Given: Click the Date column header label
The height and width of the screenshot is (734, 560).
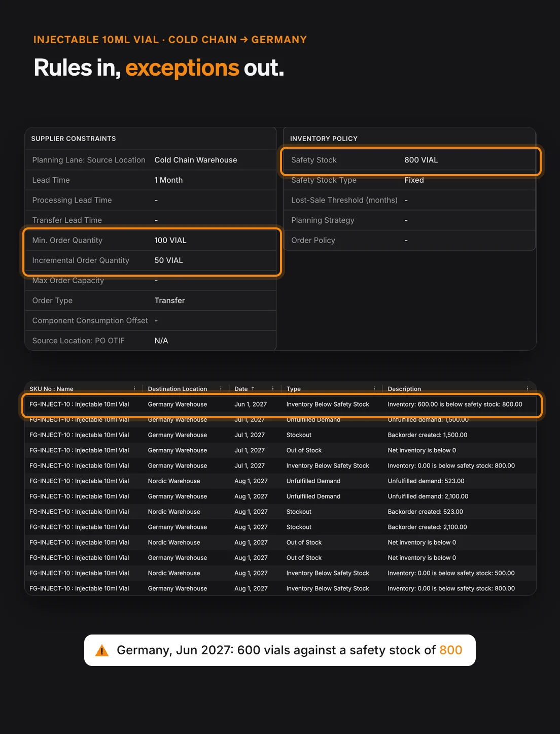Looking at the screenshot, I should click(241, 389).
